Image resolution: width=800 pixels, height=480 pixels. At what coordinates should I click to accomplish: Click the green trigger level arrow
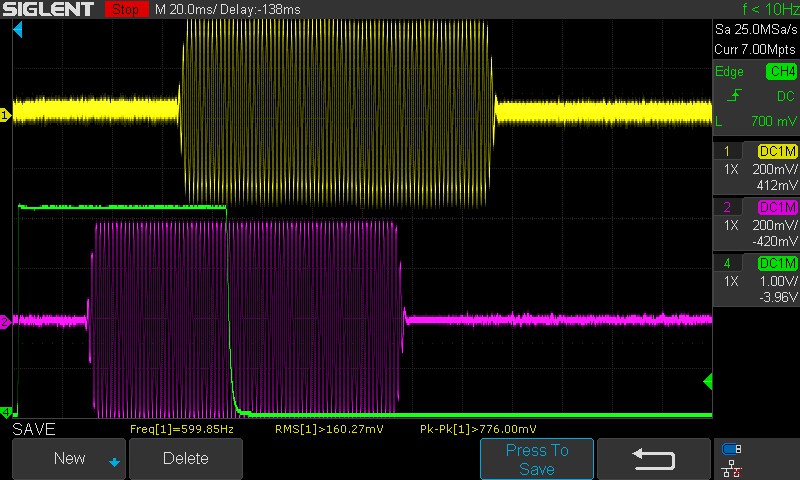708,381
